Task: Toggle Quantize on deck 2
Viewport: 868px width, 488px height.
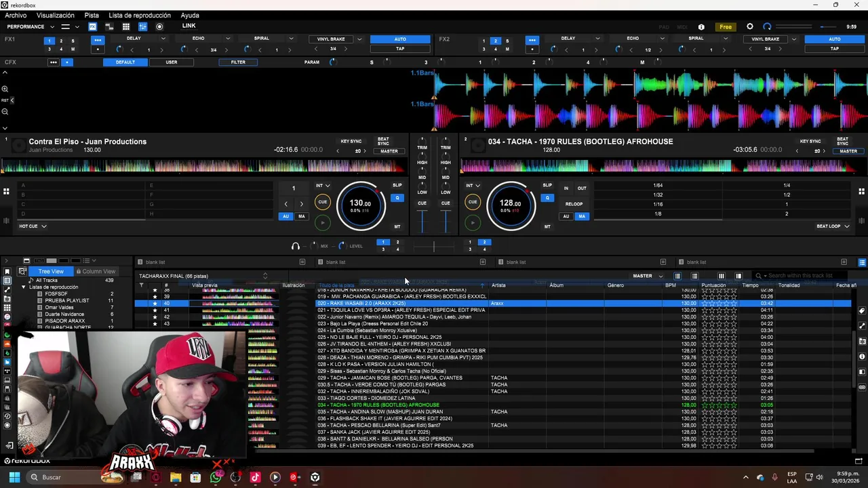Action: click(547, 198)
